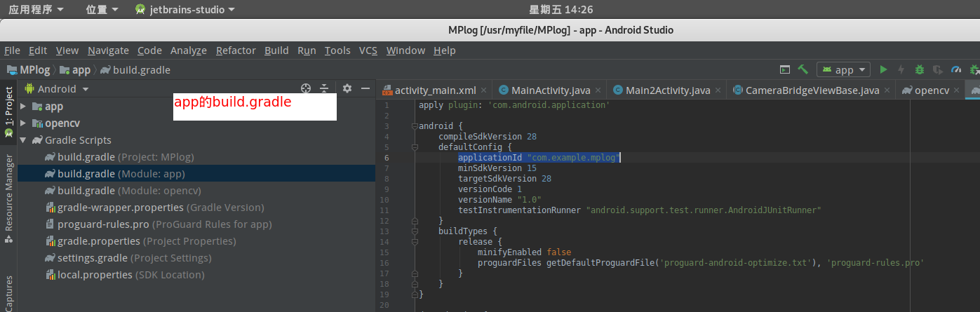Click the Make Project hammer icon
The image size is (980, 312).
(x=803, y=69)
